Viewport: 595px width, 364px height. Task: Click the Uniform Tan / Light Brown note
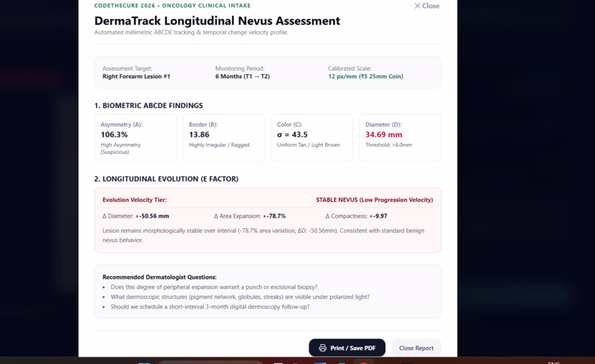point(309,145)
